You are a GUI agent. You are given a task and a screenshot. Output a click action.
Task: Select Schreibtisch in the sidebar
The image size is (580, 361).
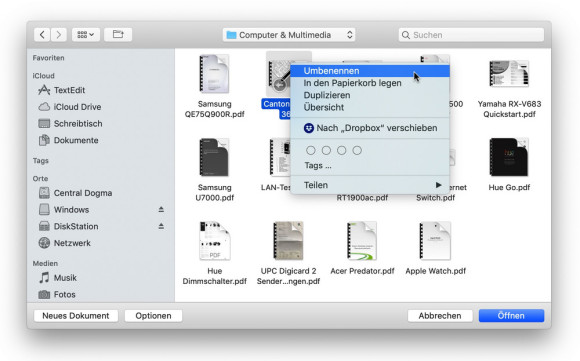pyautogui.click(x=70, y=124)
